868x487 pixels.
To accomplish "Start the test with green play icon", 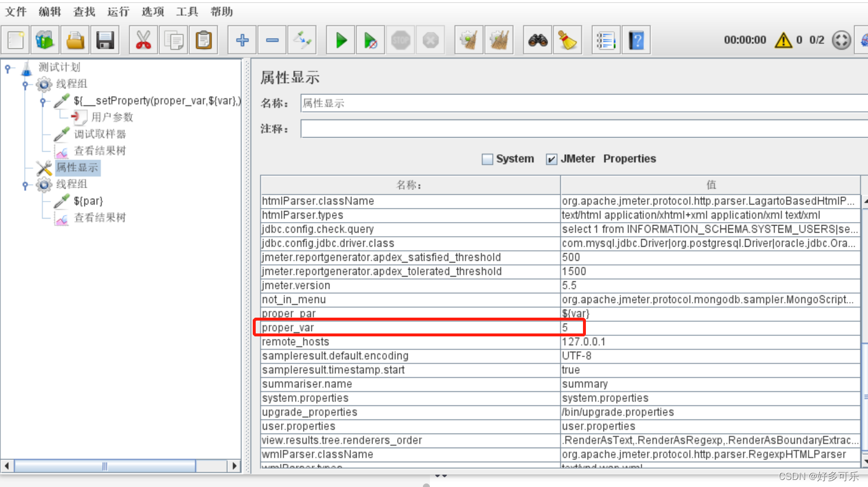I will [341, 40].
